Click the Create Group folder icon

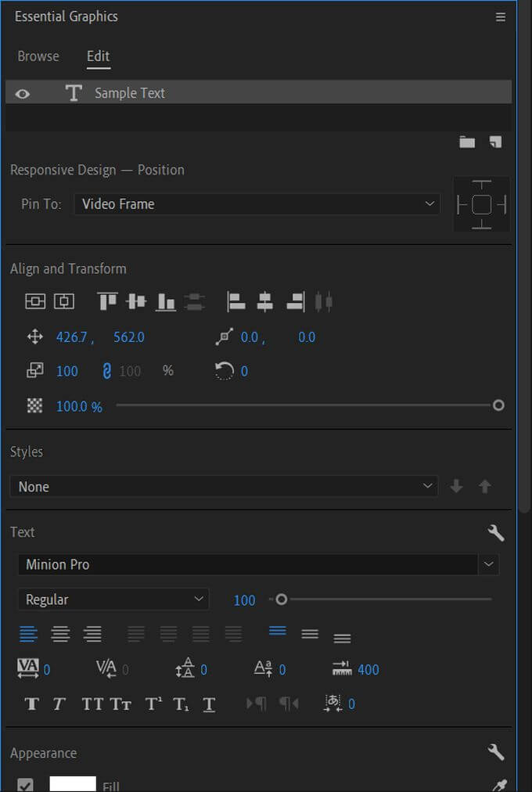467,142
